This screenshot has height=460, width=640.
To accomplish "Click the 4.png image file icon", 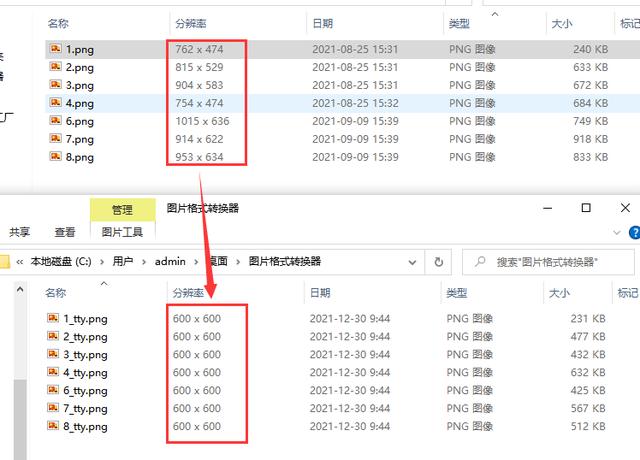I will coord(56,102).
